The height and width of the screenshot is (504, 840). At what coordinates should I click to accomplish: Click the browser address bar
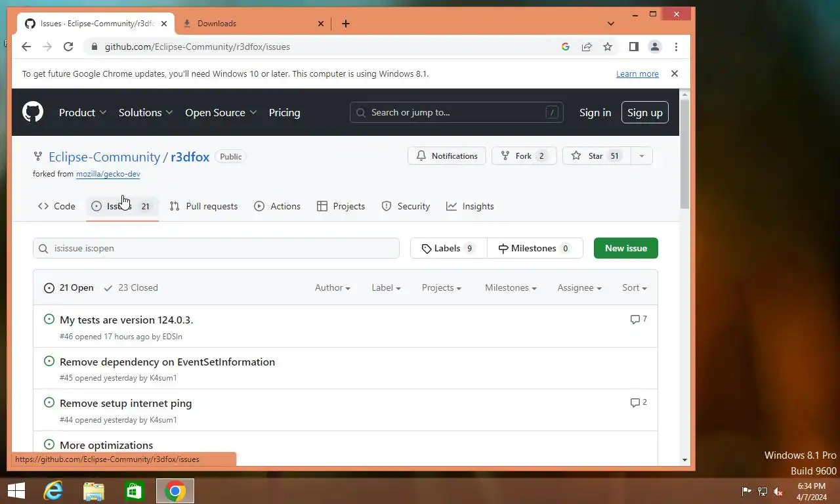(328, 47)
